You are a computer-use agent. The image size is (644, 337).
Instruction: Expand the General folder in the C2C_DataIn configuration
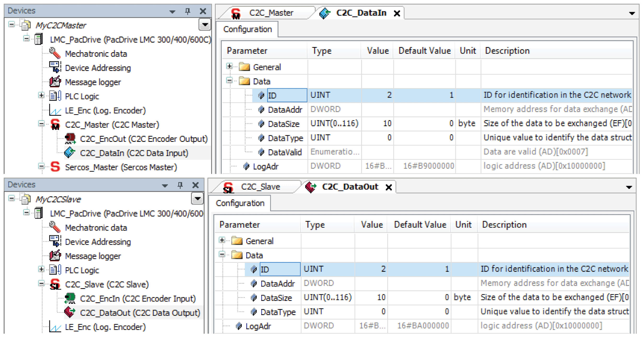click(x=229, y=66)
